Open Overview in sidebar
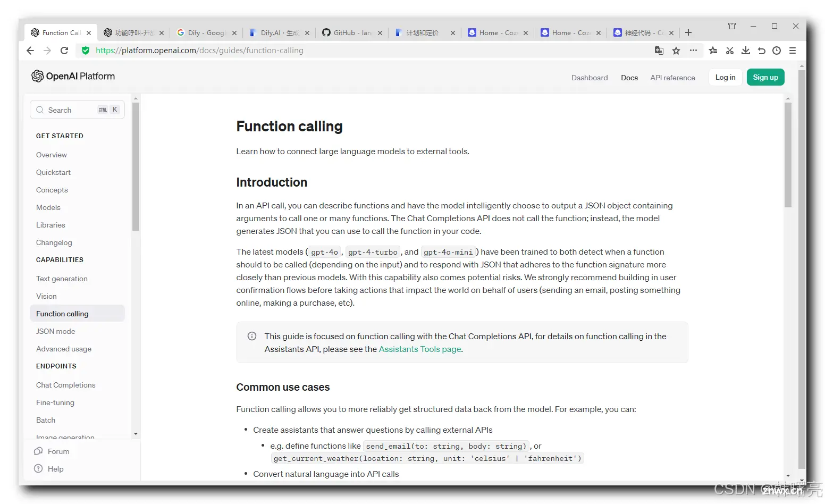Image resolution: width=825 pixels, height=504 pixels. (52, 155)
